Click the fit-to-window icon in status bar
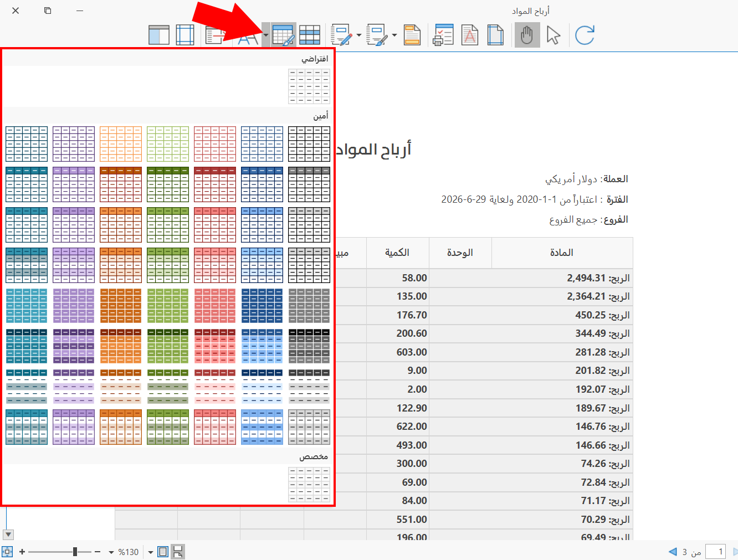 point(7,552)
